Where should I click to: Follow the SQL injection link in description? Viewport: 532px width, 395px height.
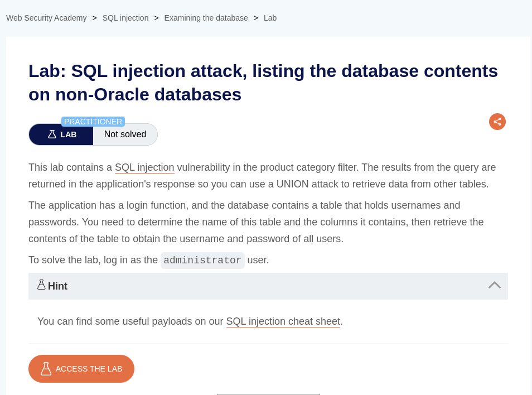[x=144, y=167]
